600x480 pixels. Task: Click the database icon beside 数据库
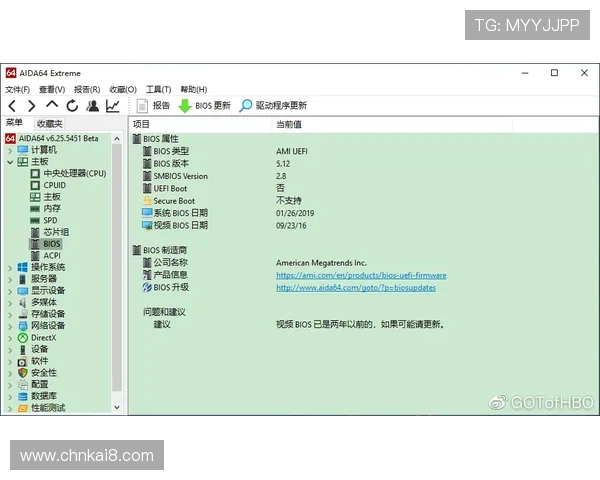click(x=23, y=396)
